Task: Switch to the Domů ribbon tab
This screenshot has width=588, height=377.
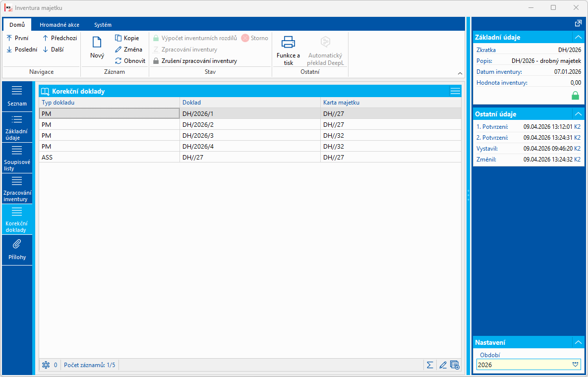Action: tap(17, 25)
